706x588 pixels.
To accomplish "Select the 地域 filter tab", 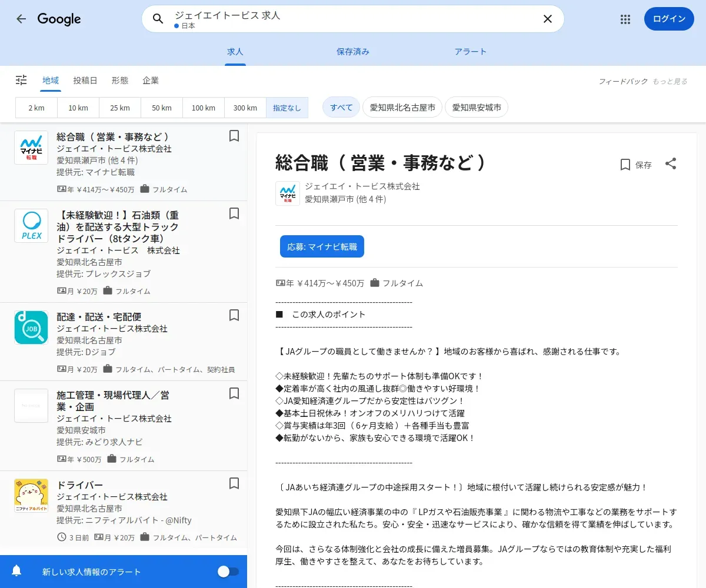I will (51, 81).
